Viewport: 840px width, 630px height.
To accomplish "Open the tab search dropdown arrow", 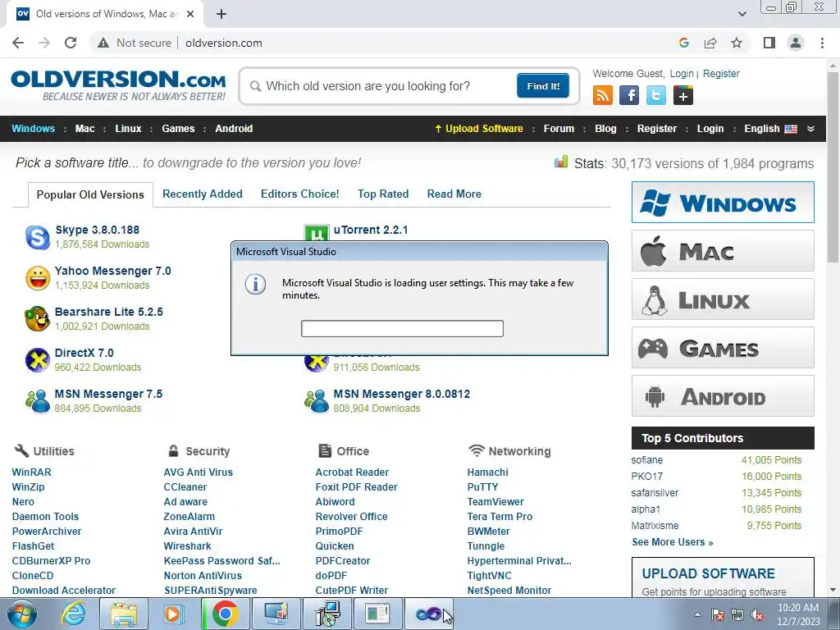I will pos(742,14).
